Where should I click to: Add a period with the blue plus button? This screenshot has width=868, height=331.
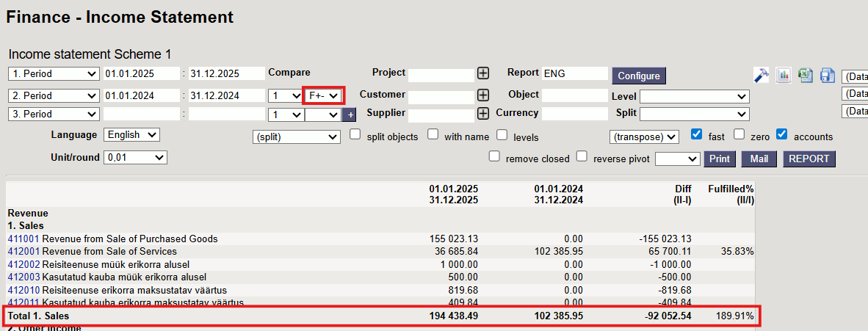[x=350, y=114]
